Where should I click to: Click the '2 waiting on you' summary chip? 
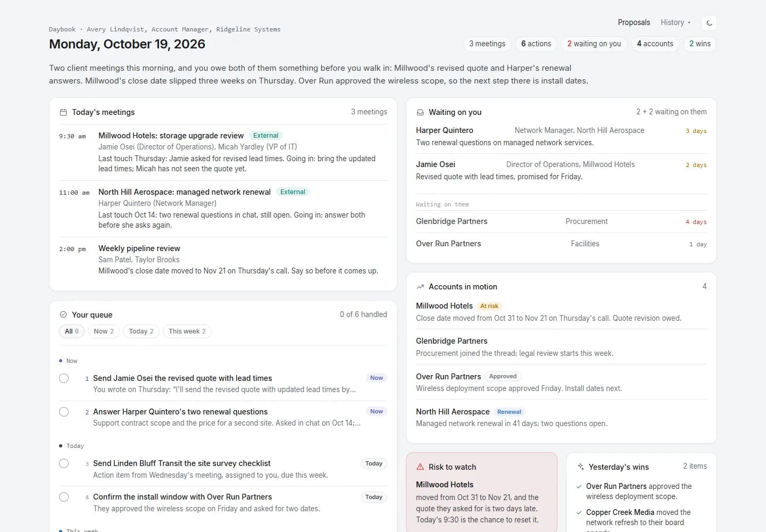pyautogui.click(x=594, y=44)
